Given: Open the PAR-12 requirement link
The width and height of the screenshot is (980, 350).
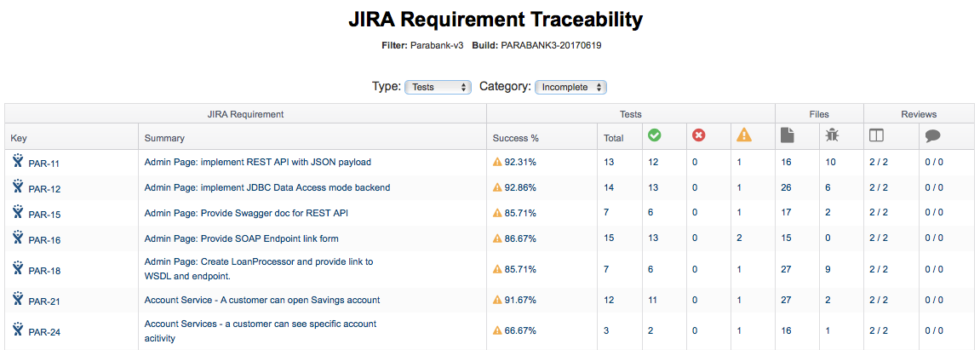Looking at the screenshot, I should tap(44, 189).
